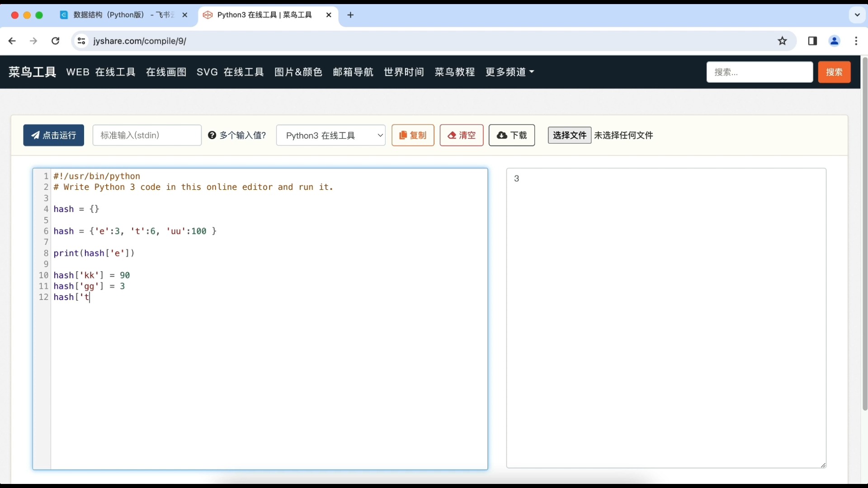868x488 pixels.
Task: Close the 数据结构 (Python版) tab
Action: tap(184, 15)
